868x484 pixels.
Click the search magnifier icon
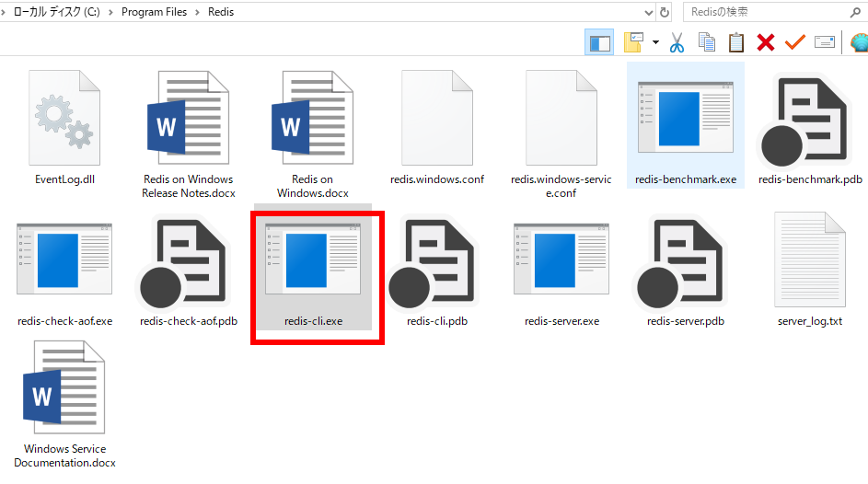[x=855, y=12]
